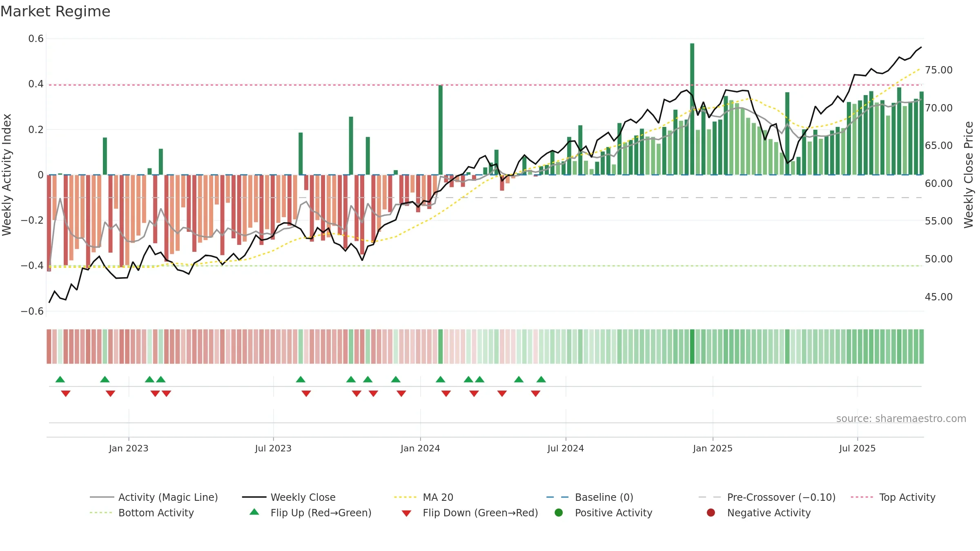Click the Market Regime chart title
980x551 pixels.
tap(55, 11)
